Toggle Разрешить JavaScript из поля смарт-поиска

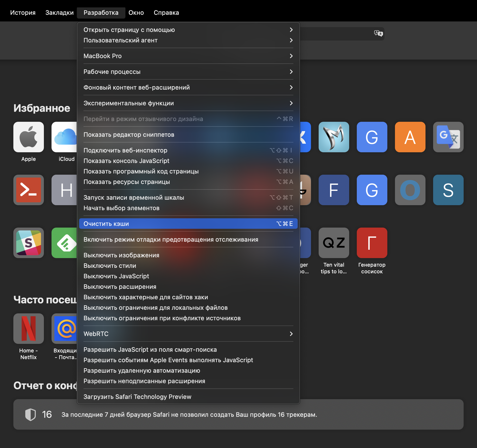pyautogui.click(x=188, y=350)
